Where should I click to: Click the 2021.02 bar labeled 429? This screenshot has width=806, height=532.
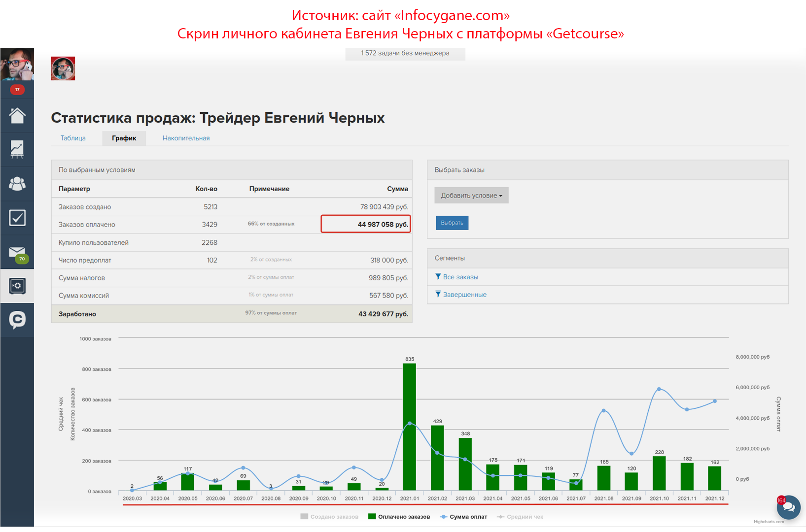click(x=437, y=458)
